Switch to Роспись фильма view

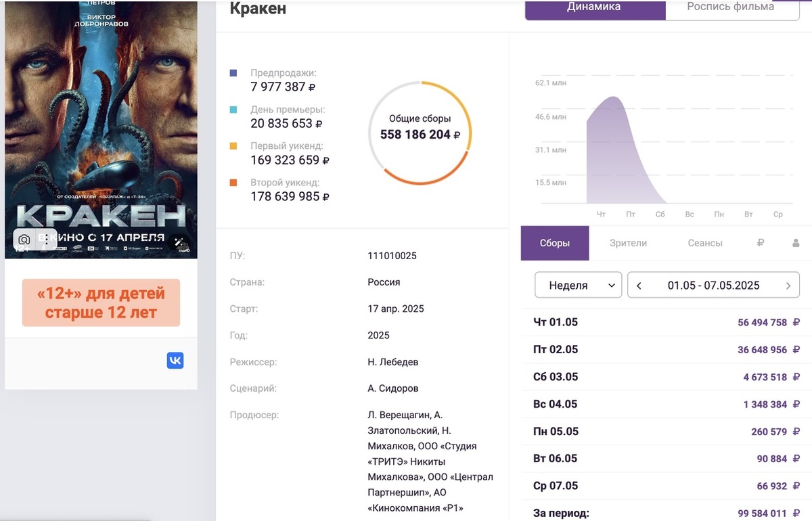coord(732,7)
